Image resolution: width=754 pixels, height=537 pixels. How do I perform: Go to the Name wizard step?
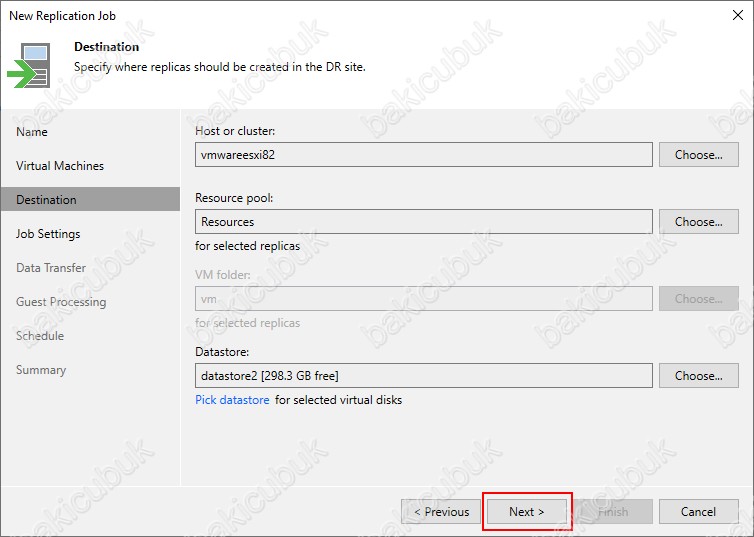click(32, 132)
